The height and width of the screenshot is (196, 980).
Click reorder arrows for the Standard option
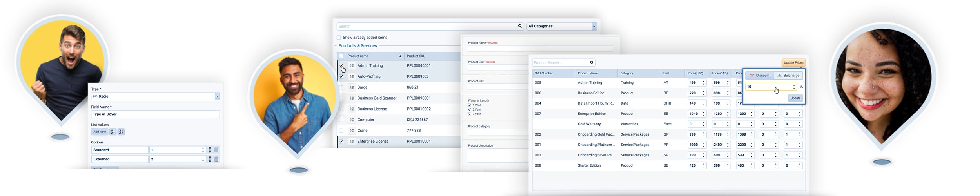(x=210, y=150)
